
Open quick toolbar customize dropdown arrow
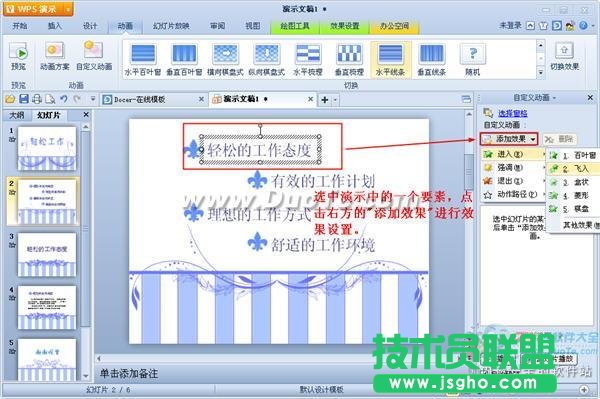pos(93,99)
